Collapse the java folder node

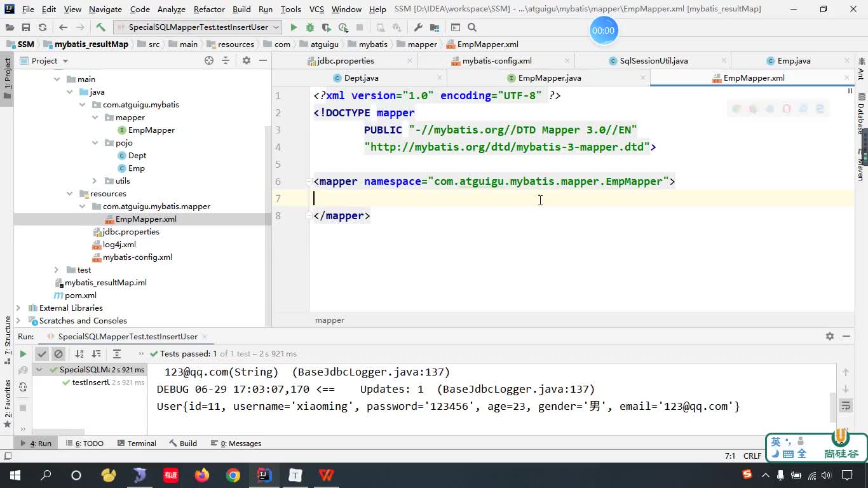69,92
